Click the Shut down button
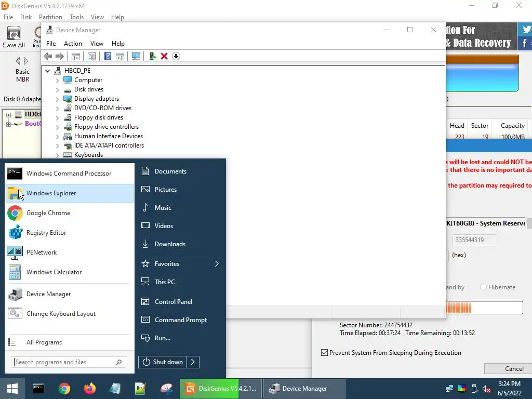Viewport: 532px width, 399px height. click(163, 362)
